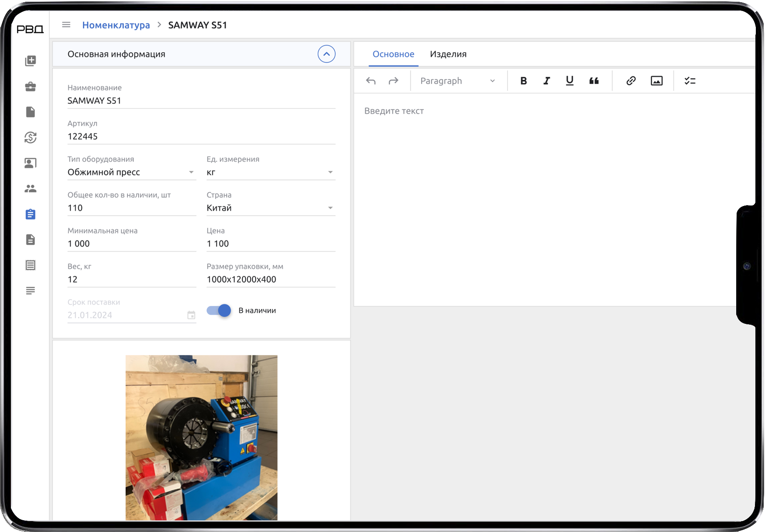Insert an image into the text
Viewport: 765px width, 532px height.
656,81
